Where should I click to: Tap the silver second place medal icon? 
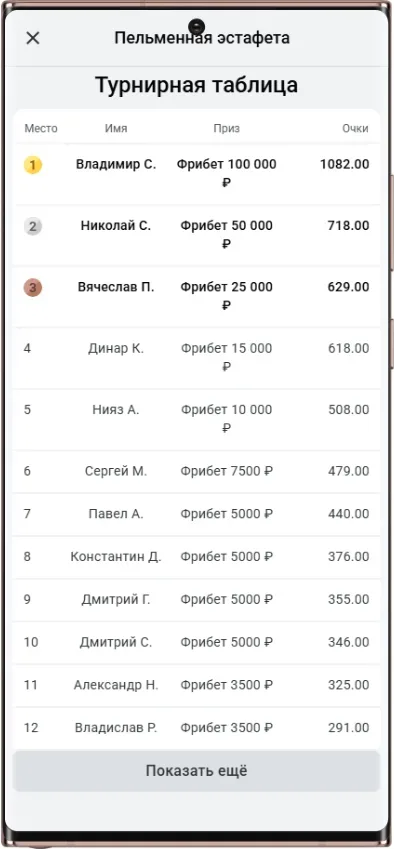click(x=32, y=226)
